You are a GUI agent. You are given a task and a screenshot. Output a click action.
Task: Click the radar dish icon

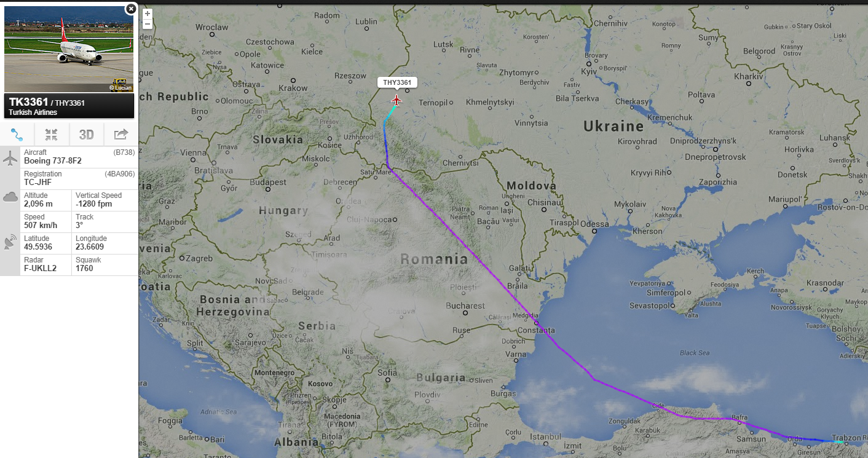pyautogui.click(x=10, y=242)
